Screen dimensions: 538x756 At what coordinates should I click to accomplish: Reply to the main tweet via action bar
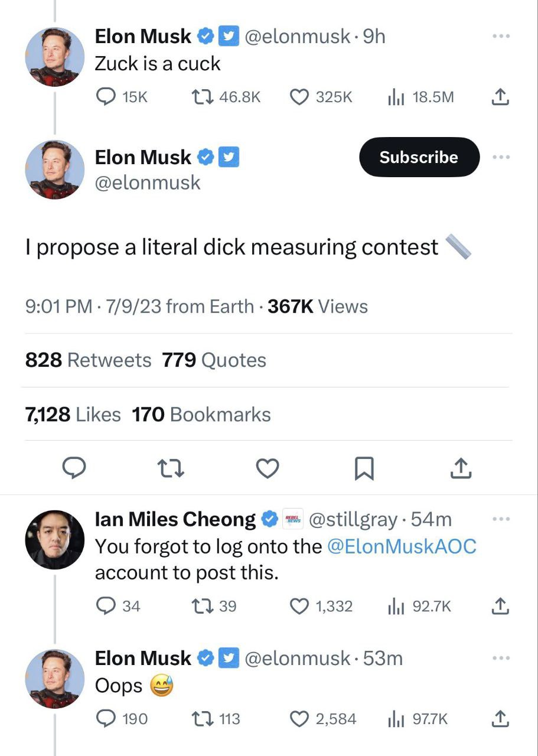(x=74, y=469)
